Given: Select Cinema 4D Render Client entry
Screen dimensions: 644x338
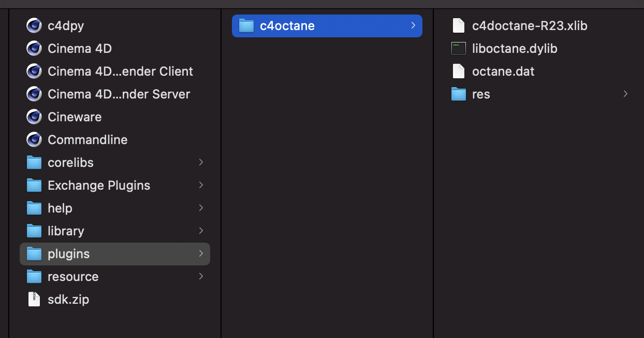Looking at the screenshot, I should tap(120, 71).
